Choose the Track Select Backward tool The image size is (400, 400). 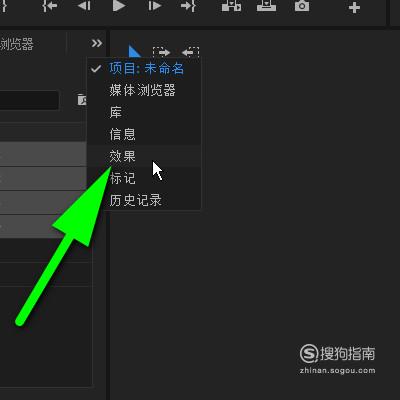coord(190,52)
